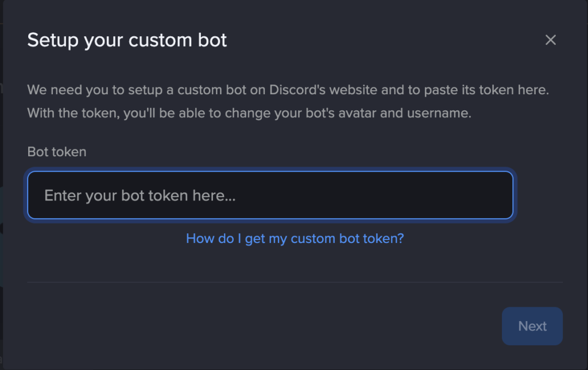This screenshot has width=588, height=370.
Task: Click the disabled-looking Next button
Action: coord(532,326)
